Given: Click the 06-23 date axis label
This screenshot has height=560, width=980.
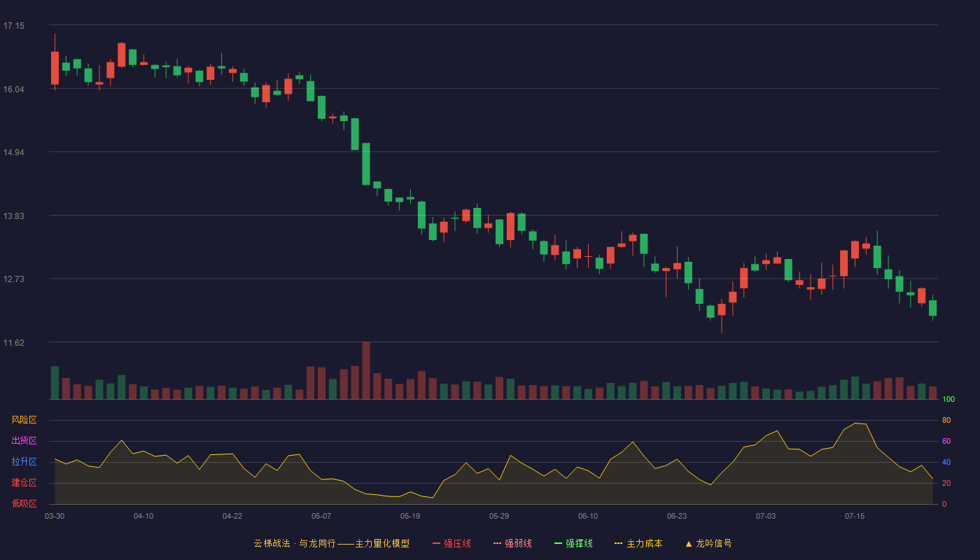Looking at the screenshot, I should (x=677, y=516).
